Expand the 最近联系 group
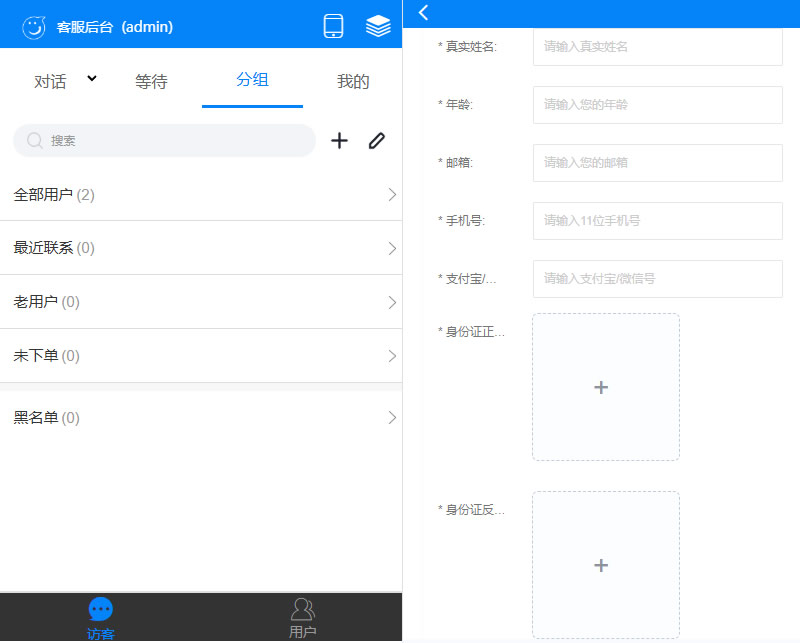 pyautogui.click(x=392, y=248)
